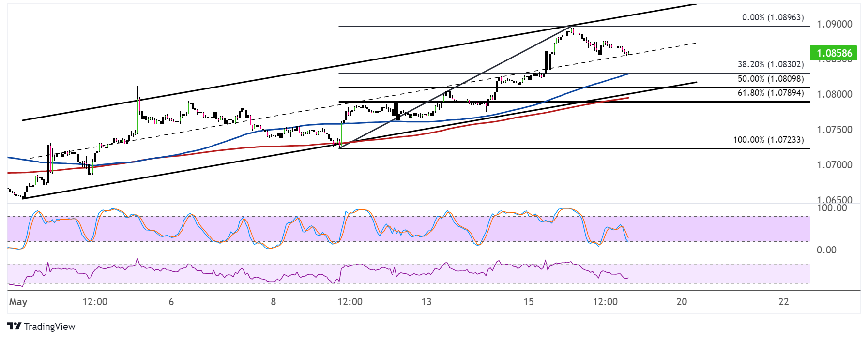Screen dimensions: 868x339
Task: Click the date 8 on time axis
Action: [273, 302]
